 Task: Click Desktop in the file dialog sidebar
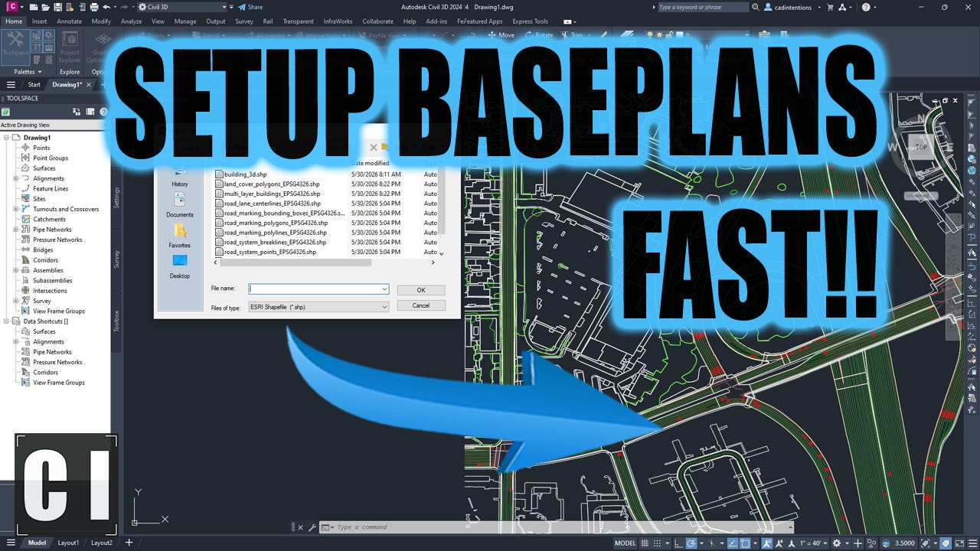[180, 266]
